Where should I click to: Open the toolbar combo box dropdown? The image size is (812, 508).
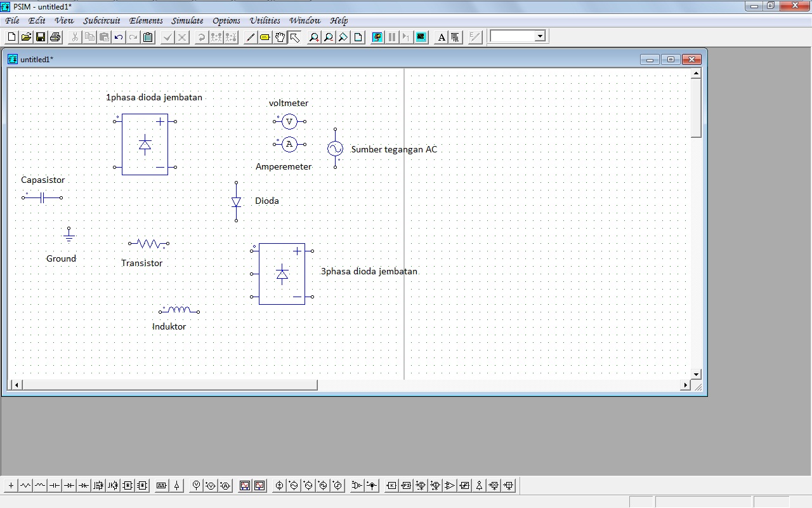click(x=539, y=36)
